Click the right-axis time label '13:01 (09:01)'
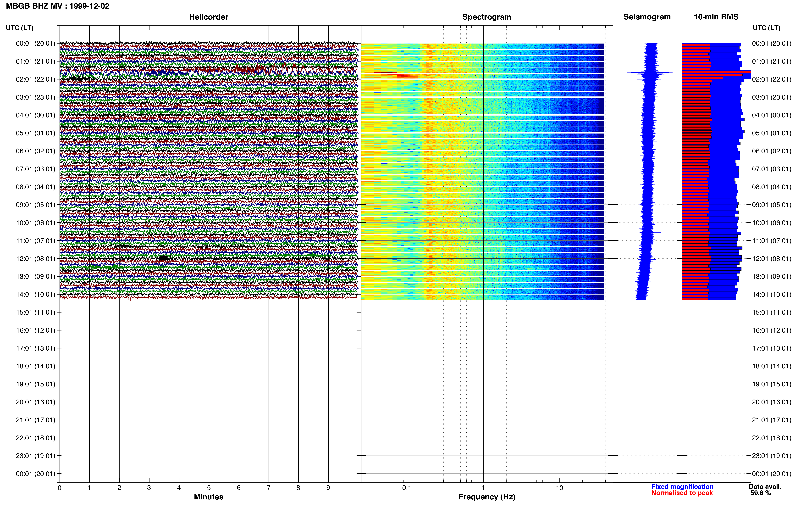 click(x=772, y=277)
